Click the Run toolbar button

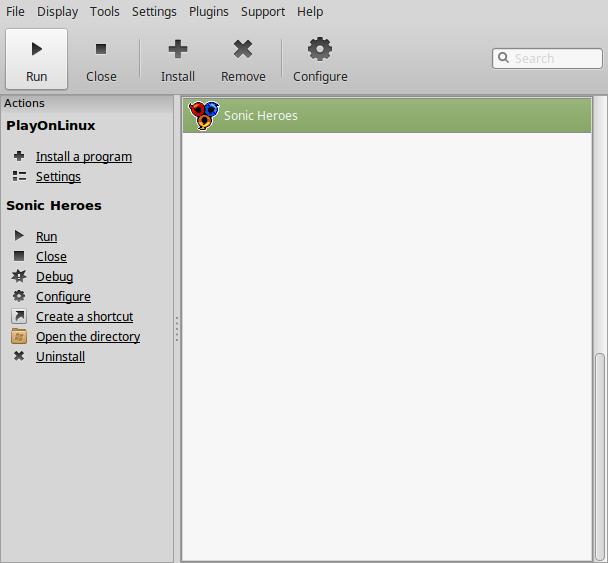pos(36,59)
